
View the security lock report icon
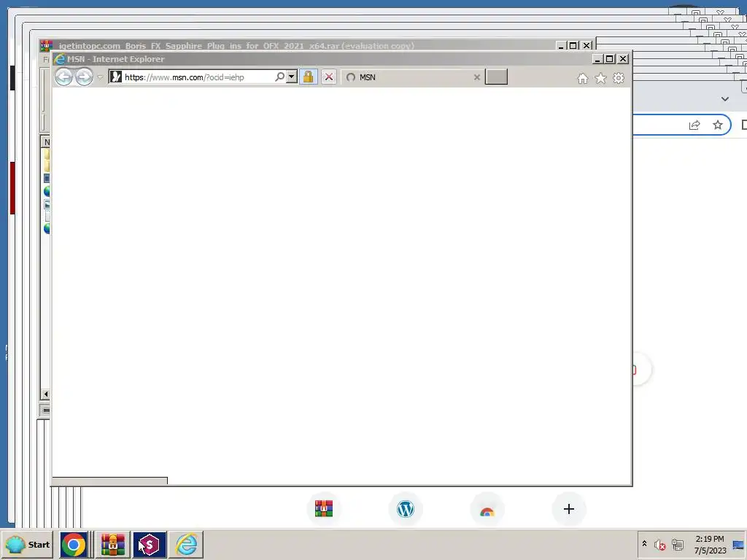point(309,77)
